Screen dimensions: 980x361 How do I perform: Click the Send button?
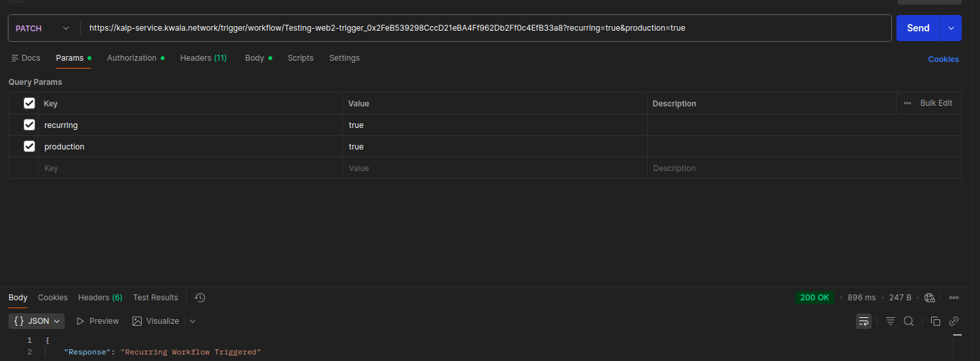918,28
